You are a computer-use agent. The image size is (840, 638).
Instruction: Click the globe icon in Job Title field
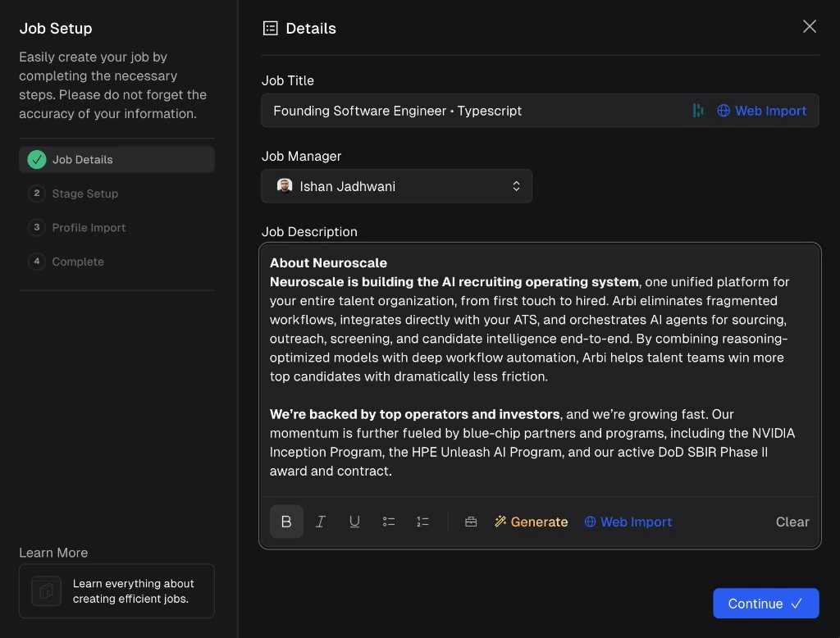724,111
